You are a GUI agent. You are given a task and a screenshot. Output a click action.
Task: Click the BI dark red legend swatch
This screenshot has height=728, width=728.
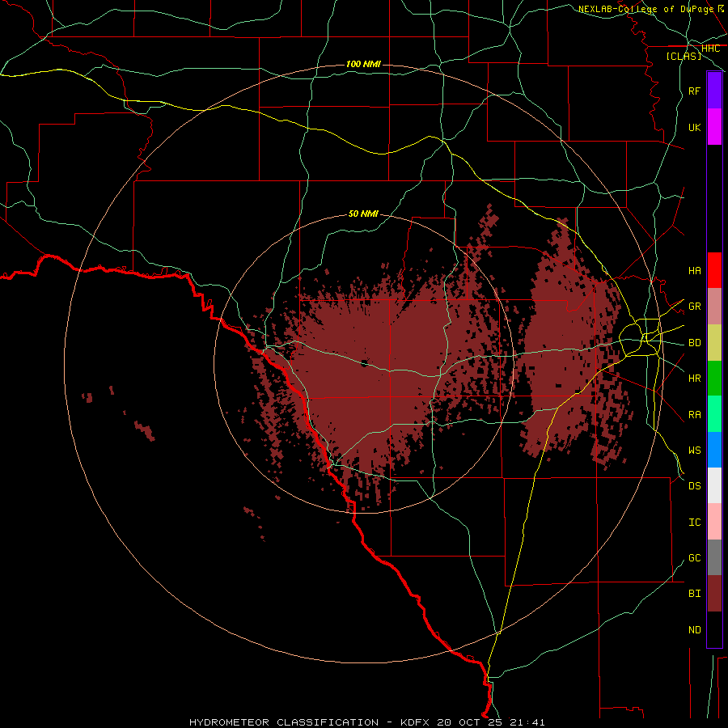(714, 594)
